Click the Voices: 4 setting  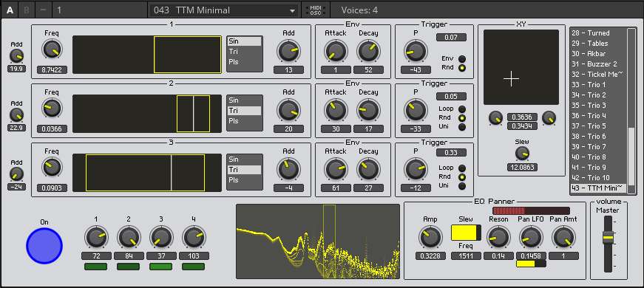click(359, 10)
